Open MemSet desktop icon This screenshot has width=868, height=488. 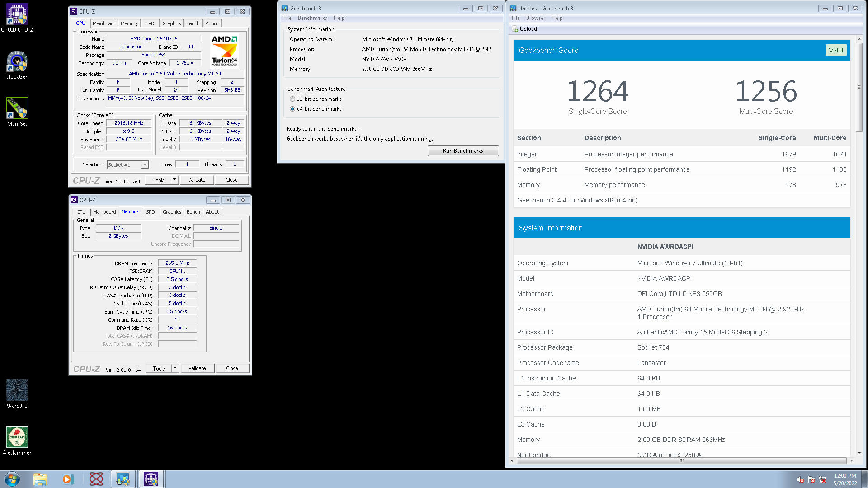click(x=17, y=112)
